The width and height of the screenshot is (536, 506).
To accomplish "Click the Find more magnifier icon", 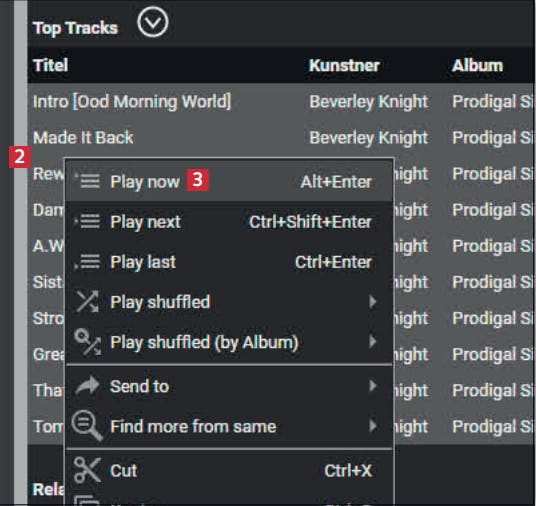I will click(88, 426).
